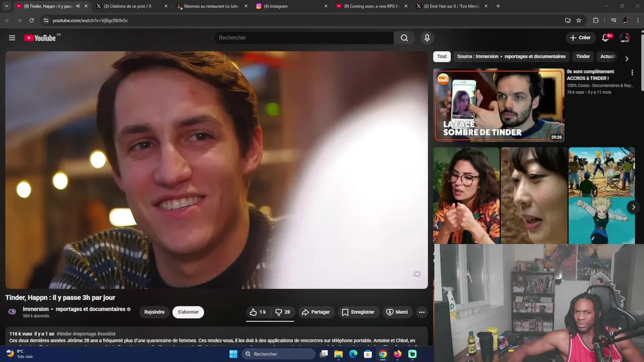Open the YouTube account avatar menu

[x=625, y=38]
